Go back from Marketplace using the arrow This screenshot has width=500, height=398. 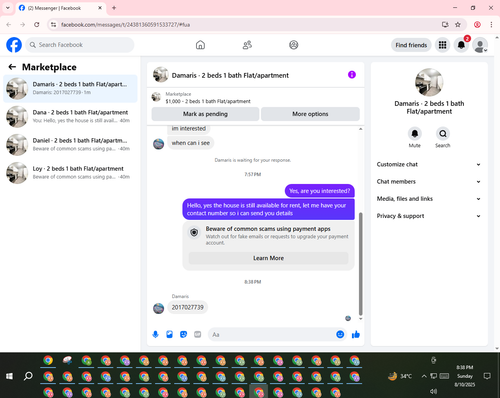[12, 67]
